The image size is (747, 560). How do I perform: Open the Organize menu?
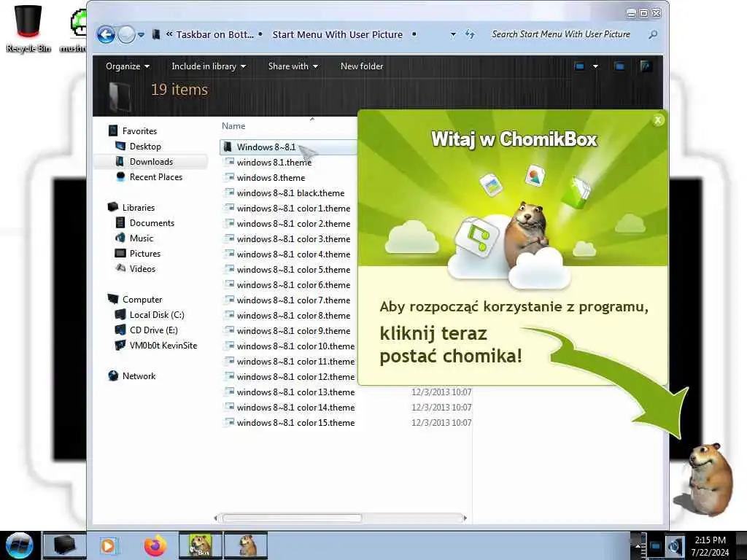click(127, 66)
